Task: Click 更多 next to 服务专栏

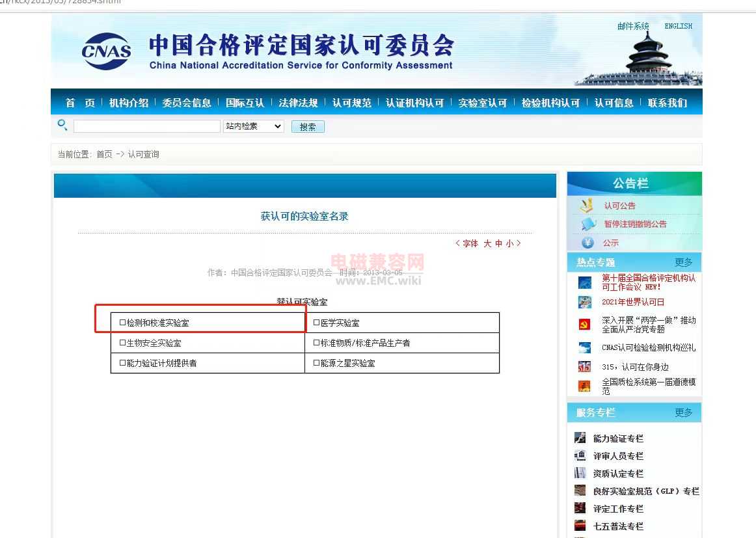Action: click(684, 412)
